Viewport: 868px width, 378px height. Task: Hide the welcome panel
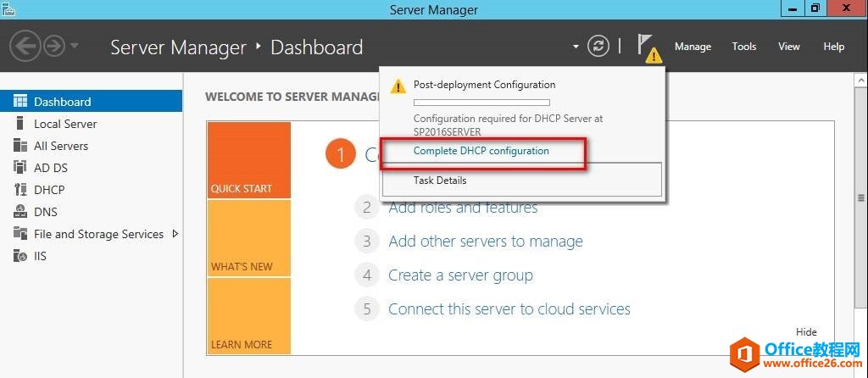coord(806,332)
